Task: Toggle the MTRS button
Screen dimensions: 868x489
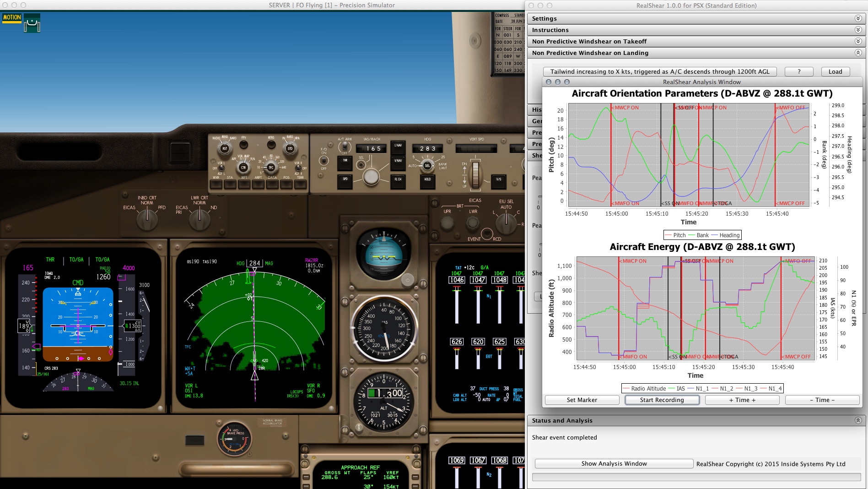Action: point(271,145)
